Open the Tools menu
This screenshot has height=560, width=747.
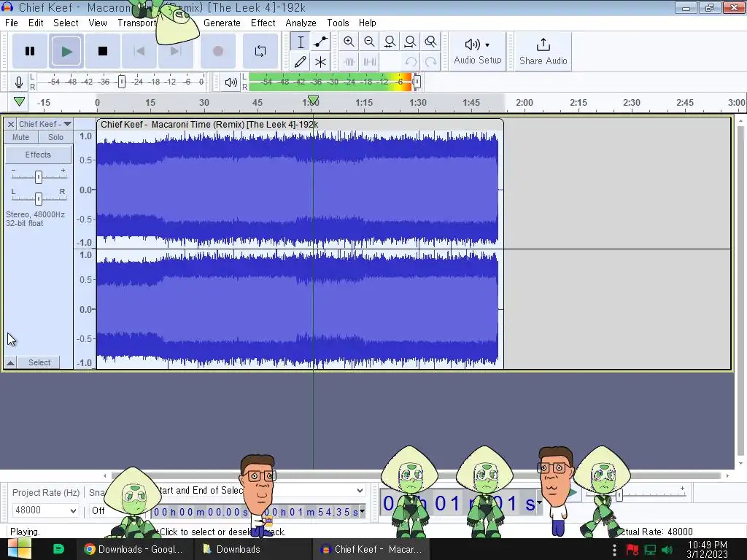pos(338,23)
